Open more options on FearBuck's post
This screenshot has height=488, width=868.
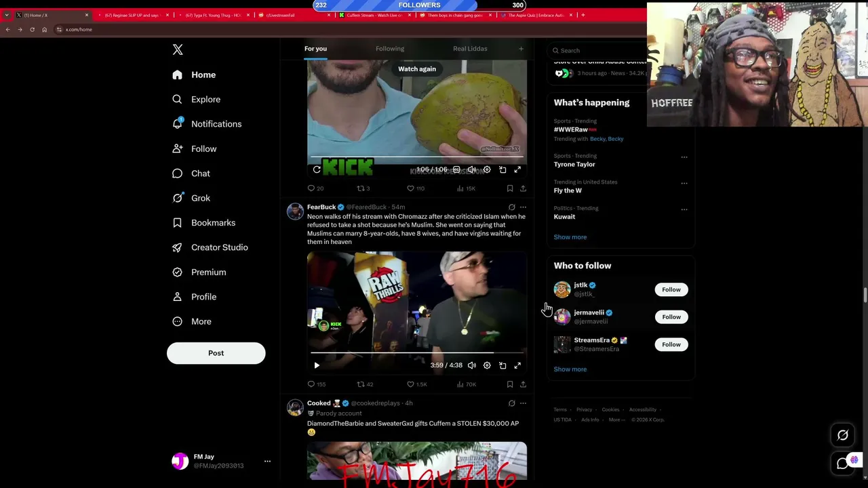tap(523, 207)
